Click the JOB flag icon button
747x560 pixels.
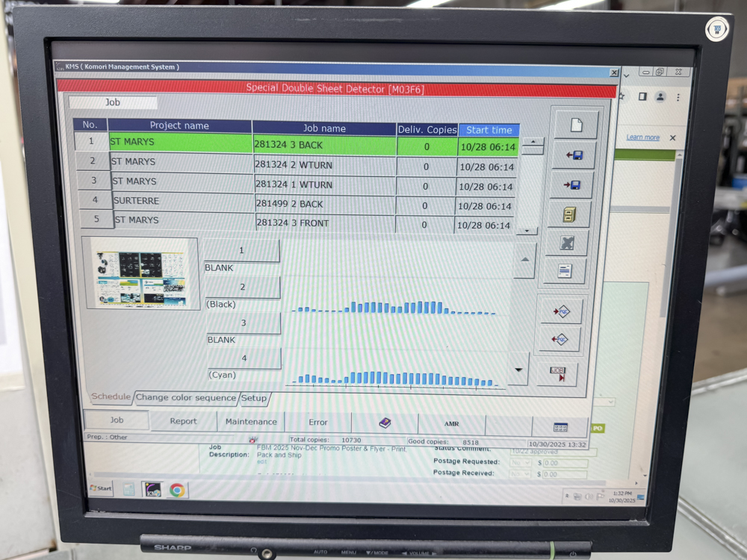tap(557, 373)
